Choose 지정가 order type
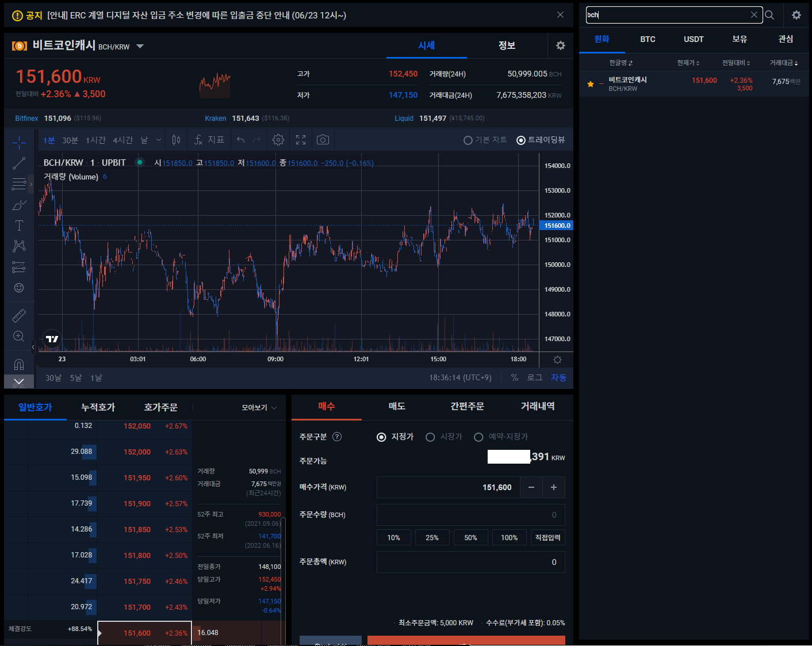This screenshot has width=812, height=646. (396, 437)
